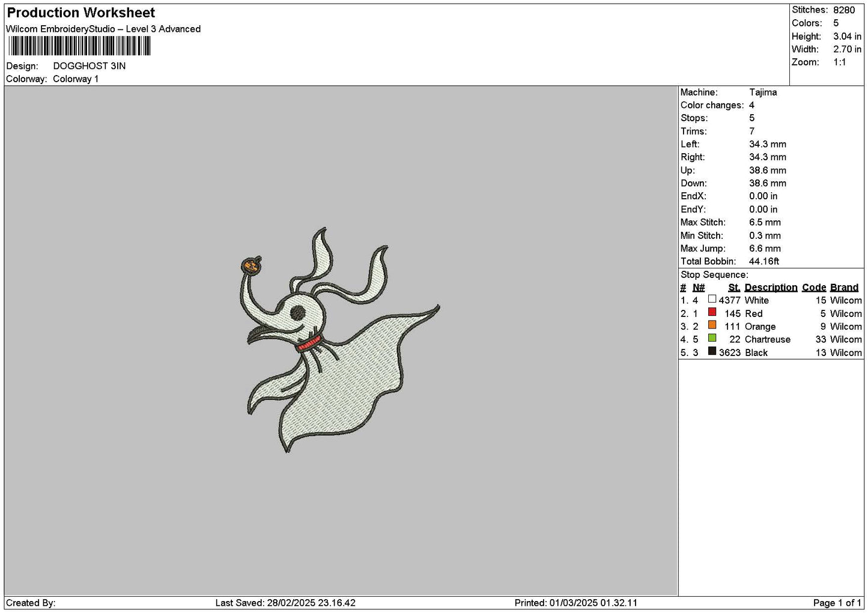Click the Trims value 7
The image size is (868, 613).
point(751,131)
